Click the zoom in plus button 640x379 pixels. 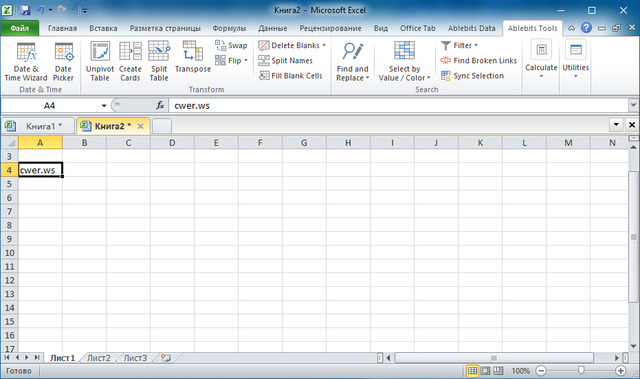click(x=620, y=370)
